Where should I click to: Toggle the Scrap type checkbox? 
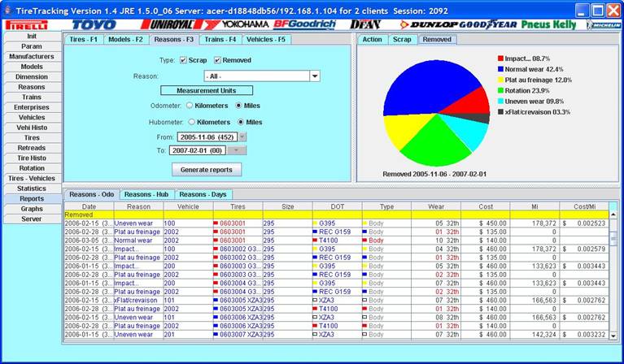(183, 60)
